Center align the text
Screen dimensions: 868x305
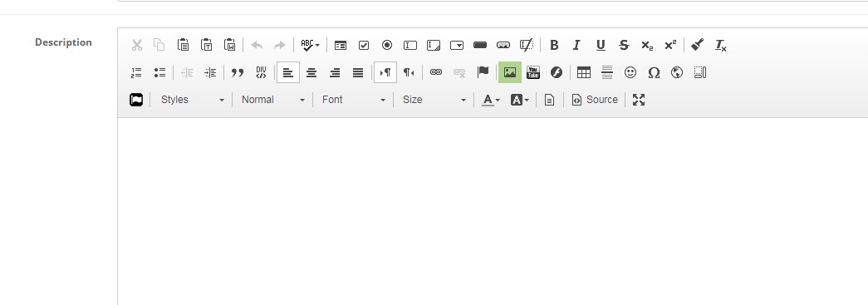coord(311,72)
